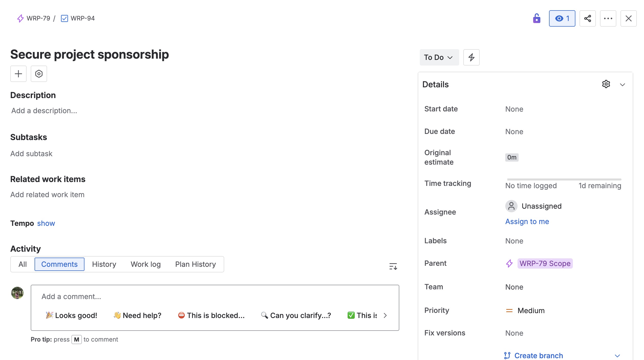Click the Assign to me link
The width and height of the screenshot is (644, 360).
coord(527,221)
